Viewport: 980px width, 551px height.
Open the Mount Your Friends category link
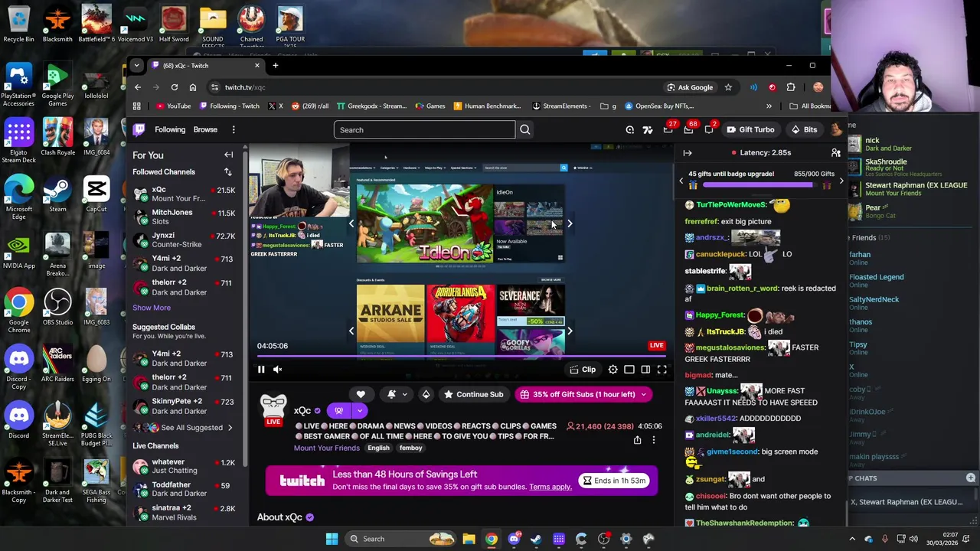tap(327, 448)
